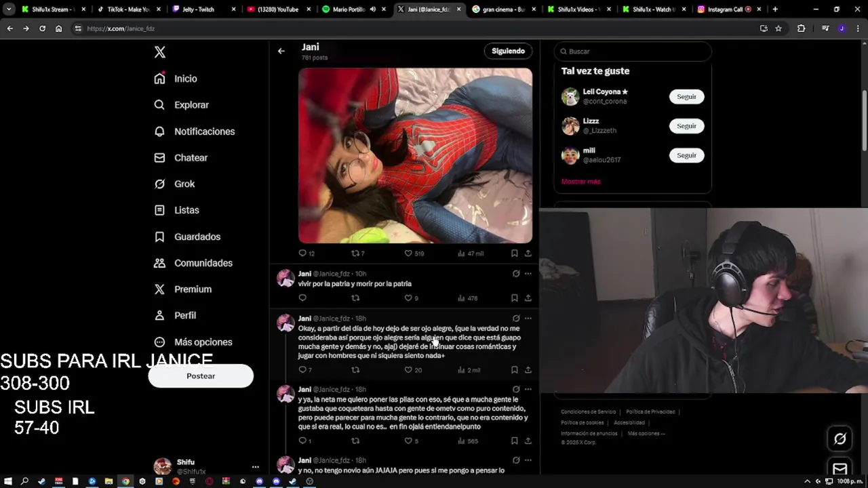The image size is (868, 488).
Task: Switch to Instagram Call browser tab
Action: coord(729,9)
